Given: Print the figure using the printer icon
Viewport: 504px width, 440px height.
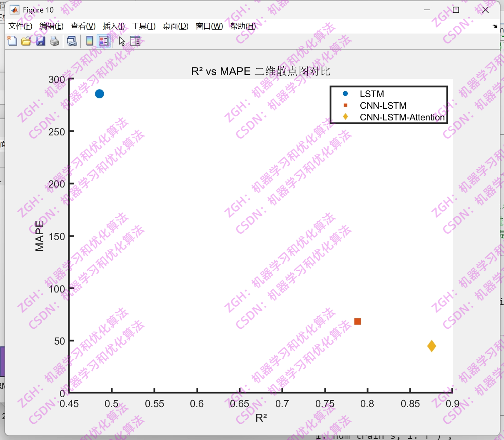Looking at the screenshot, I should (x=54, y=40).
